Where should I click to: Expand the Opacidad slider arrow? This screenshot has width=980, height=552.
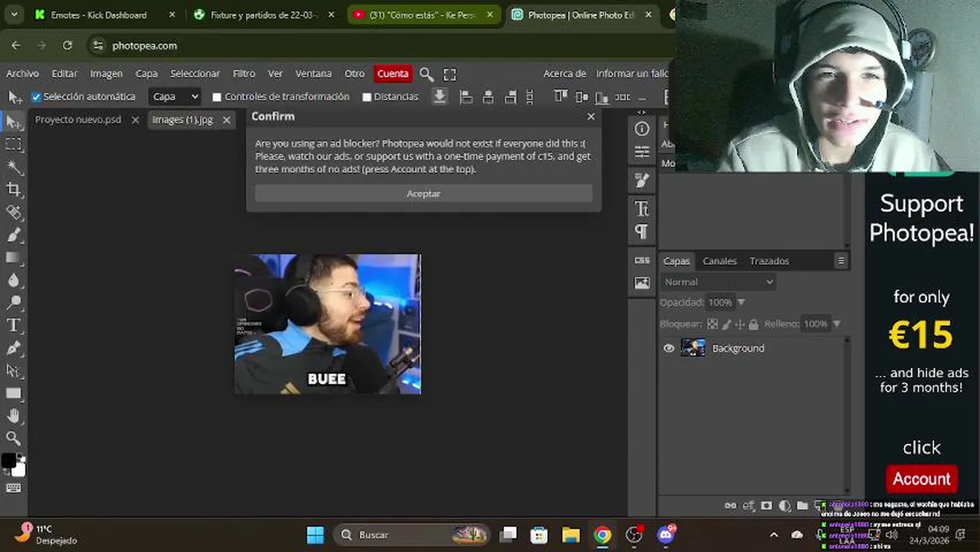pos(741,303)
